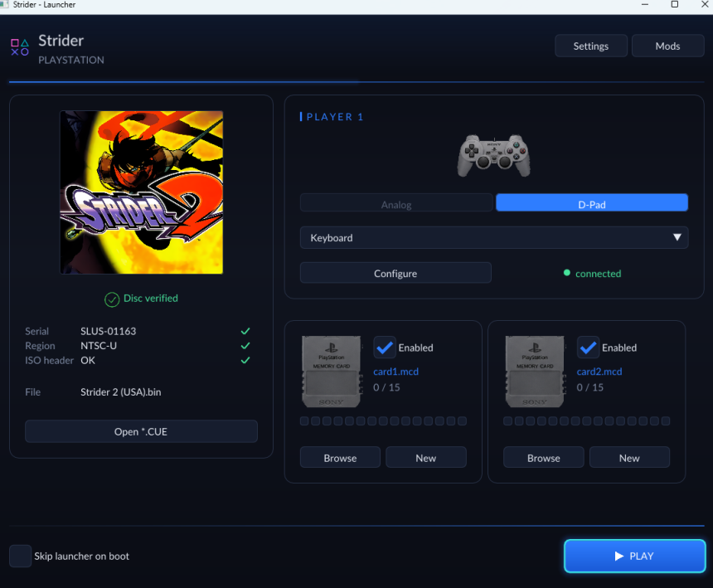The height and width of the screenshot is (588, 713).
Task: Click the file name Strider 2 (USA).bin
Action: [x=120, y=392]
